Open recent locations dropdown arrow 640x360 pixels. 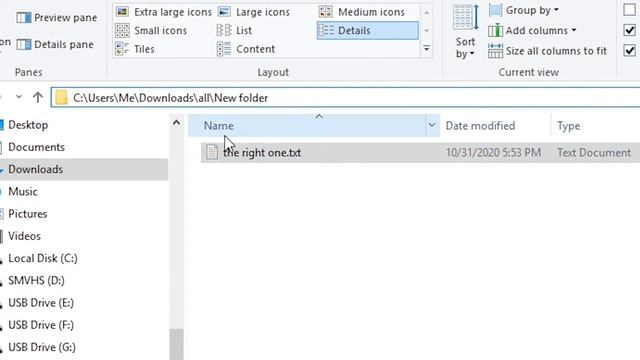click(19, 97)
